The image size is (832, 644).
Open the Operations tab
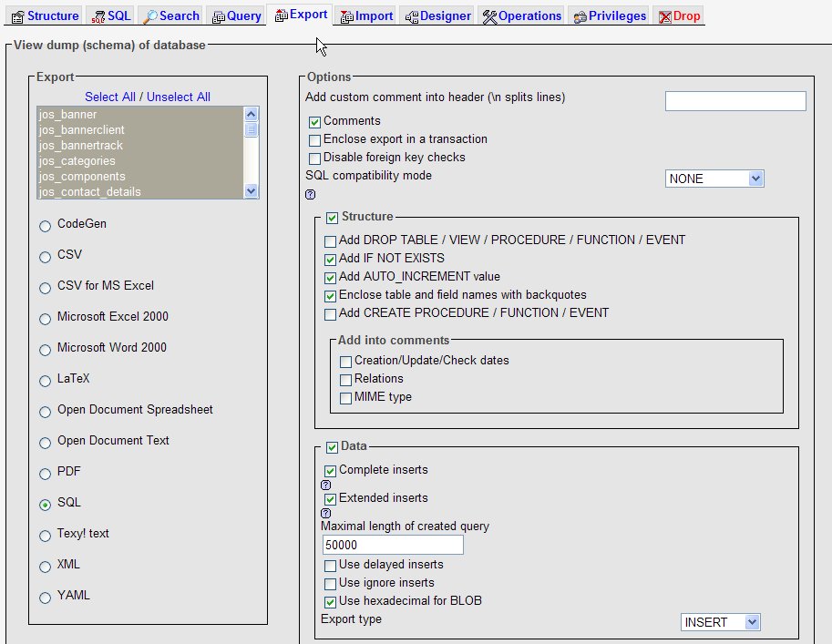[x=521, y=15]
